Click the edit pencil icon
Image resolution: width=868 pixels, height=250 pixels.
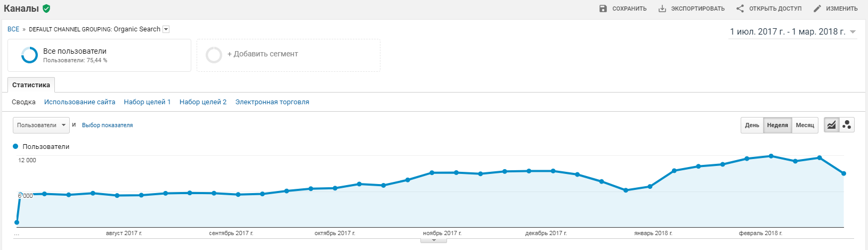coord(817,9)
